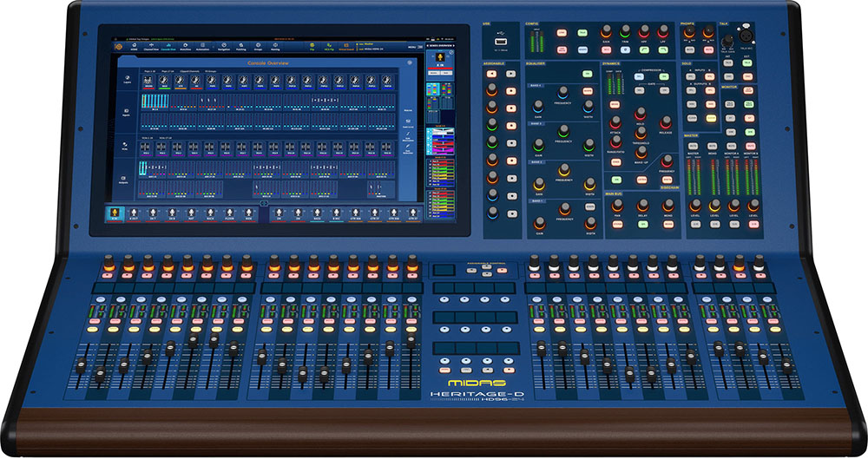The height and width of the screenshot is (459, 868).
Task: Open the Home icon in touchscreen toolbar
Action: coord(134,46)
